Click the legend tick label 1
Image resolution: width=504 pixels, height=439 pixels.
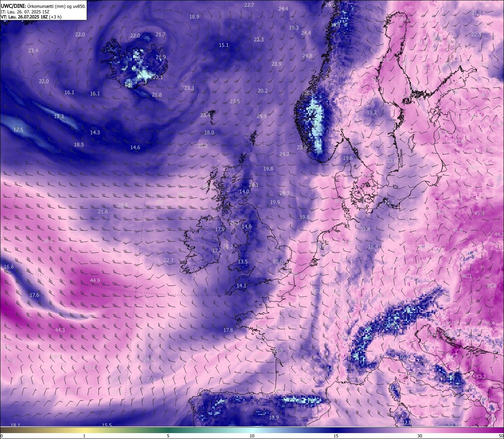(84, 436)
